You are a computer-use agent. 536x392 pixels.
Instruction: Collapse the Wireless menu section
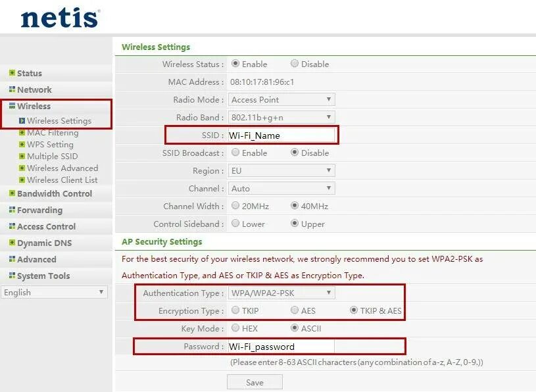coord(34,106)
